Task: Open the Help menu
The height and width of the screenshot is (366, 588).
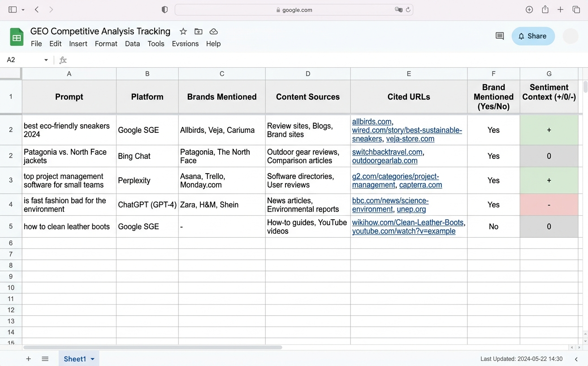Action: point(213,44)
